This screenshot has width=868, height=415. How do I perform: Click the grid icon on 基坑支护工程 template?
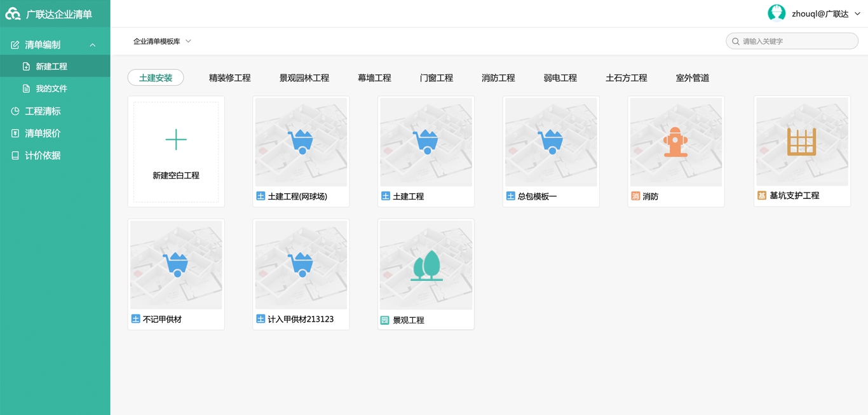801,142
